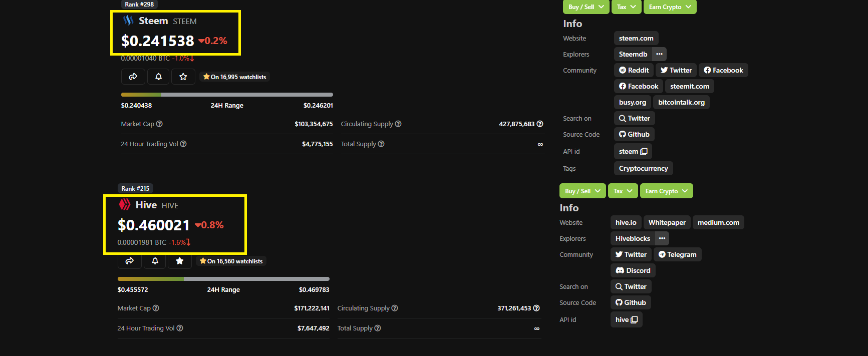Screen dimensions: 868x356
Task: Click Steem's $103,354,675 market cap value
Action: click(314, 124)
